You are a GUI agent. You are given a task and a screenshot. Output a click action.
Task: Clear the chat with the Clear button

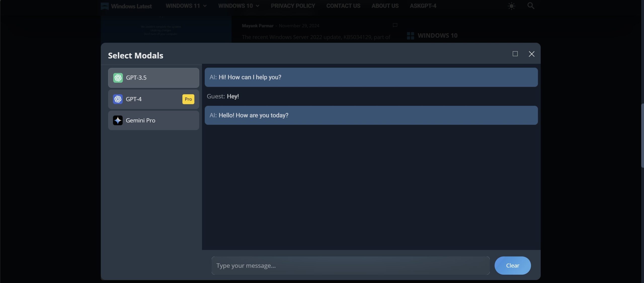[x=512, y=265]
